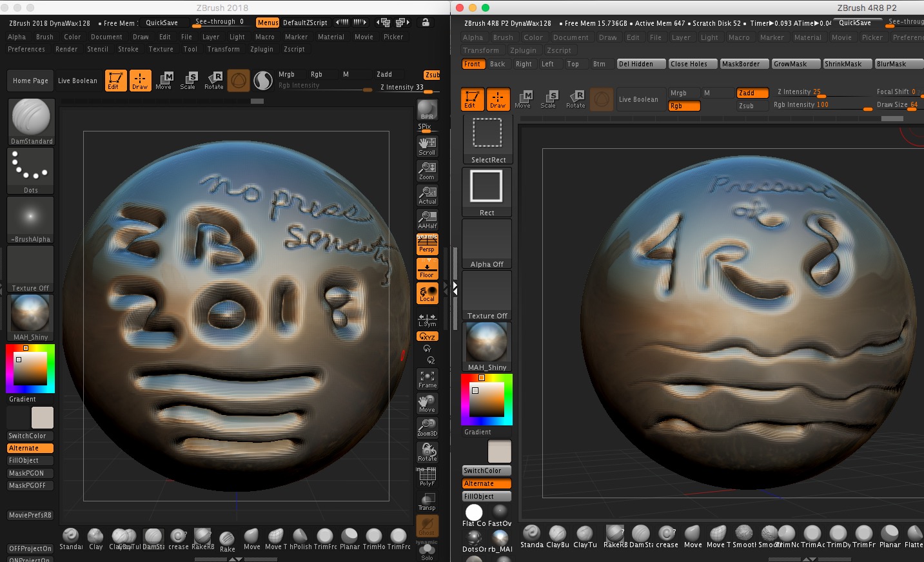Open Zplugin menu in ZBrush 2018

(262, 49)
